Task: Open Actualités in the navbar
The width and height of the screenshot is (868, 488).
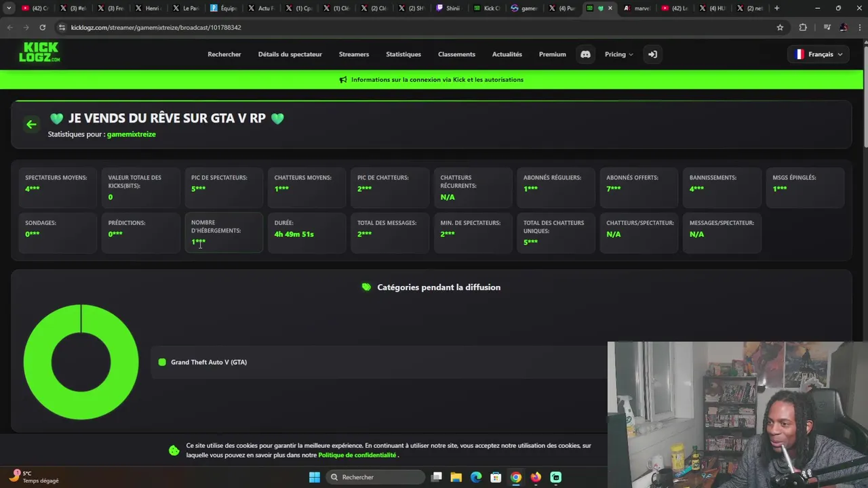Action: [x=507, y=54]
